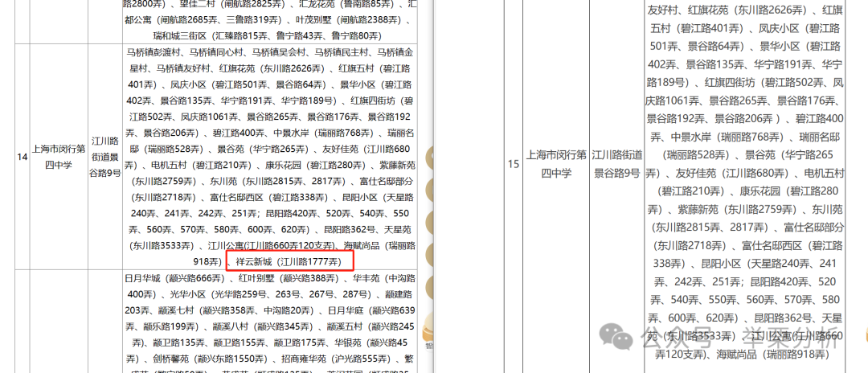Click 颛溪八村（颛兴路345弄）text
Image resolution: width=868 pixels, height=373 pixels.
pos(262,326)
